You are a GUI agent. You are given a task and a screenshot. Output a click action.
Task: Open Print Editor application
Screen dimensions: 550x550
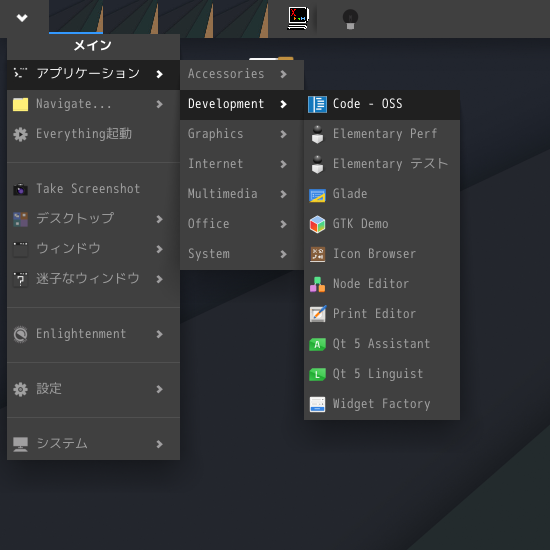tap(382, 314)
